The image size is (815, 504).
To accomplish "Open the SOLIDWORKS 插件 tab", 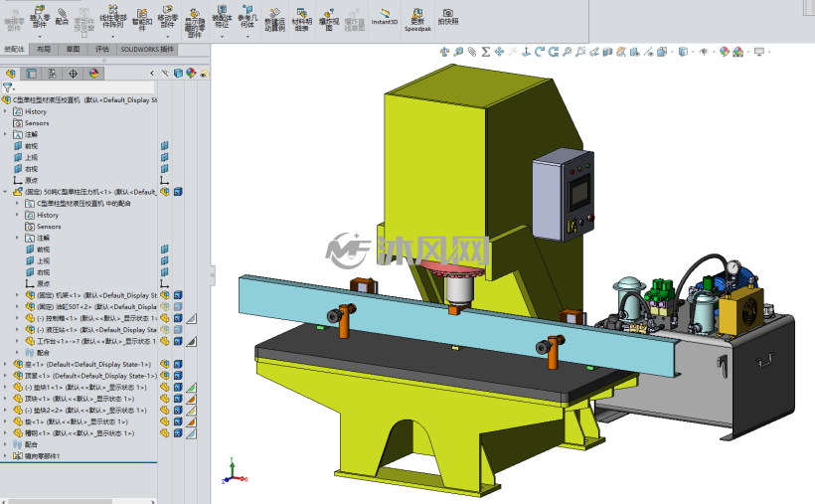I will point(147,49).
